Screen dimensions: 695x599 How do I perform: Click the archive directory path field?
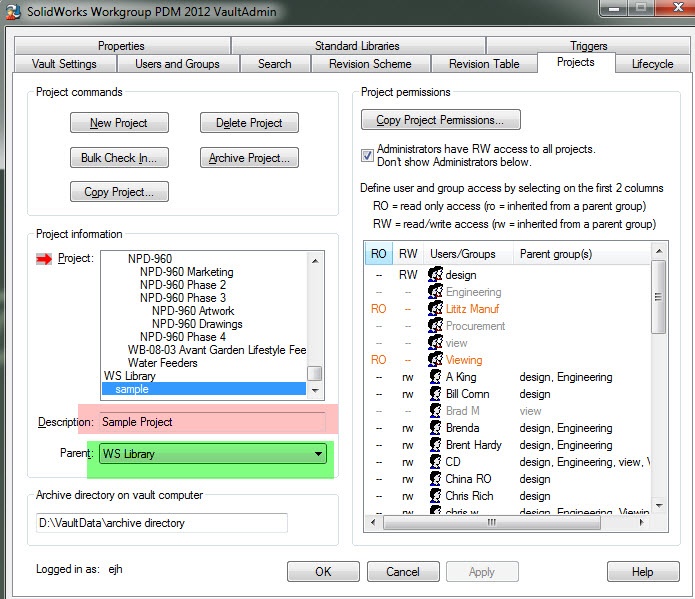pos(161,523)
